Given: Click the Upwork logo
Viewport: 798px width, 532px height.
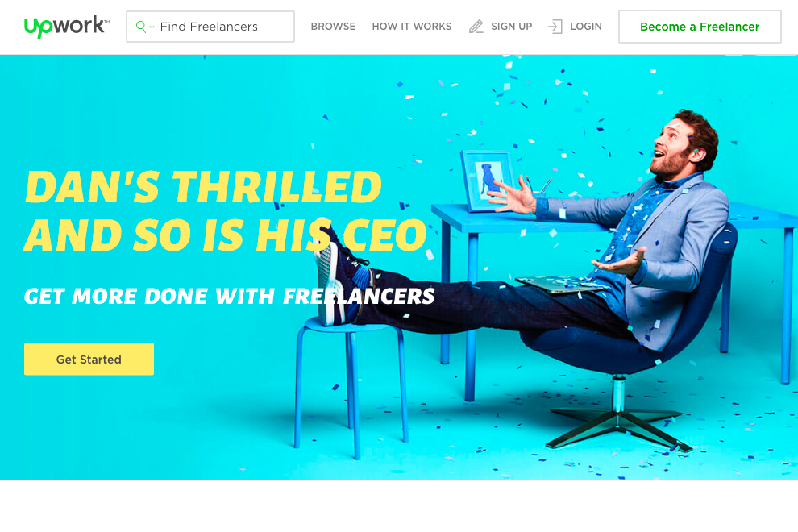Looking at the screenshot, I should tap(66, 26).
